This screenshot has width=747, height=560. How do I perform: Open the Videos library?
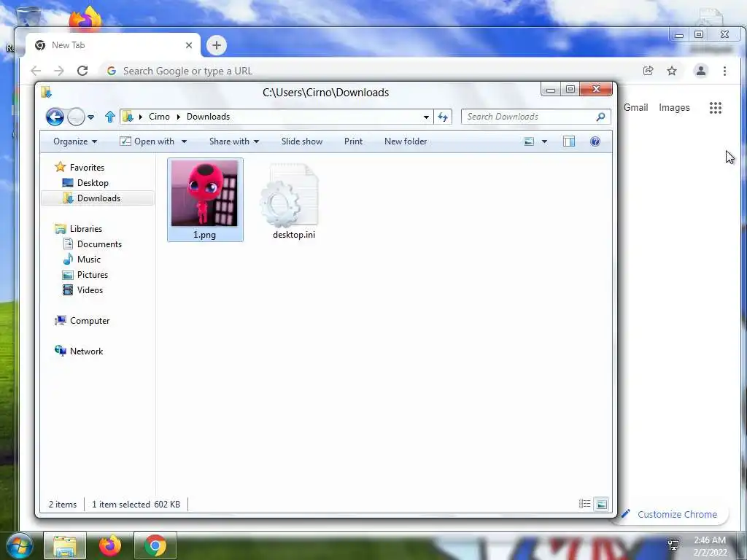[83, 290]
